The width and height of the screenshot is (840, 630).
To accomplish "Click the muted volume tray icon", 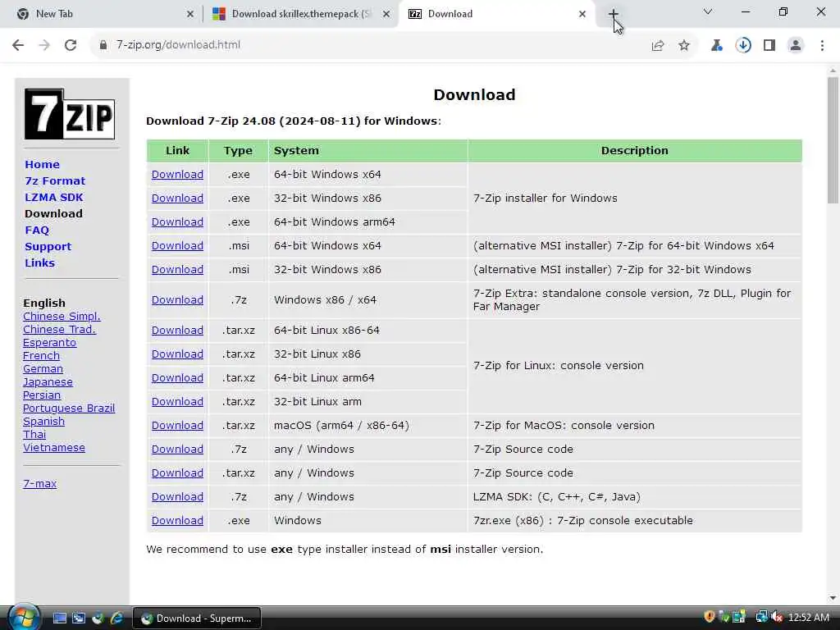I will pyautogui.click(x=778, y=618).
